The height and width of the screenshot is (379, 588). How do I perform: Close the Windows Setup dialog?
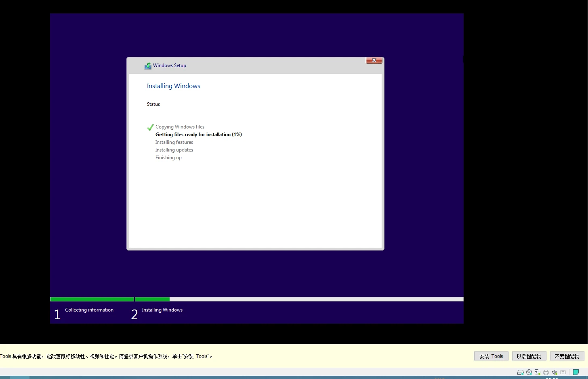(x=374, y=60)
